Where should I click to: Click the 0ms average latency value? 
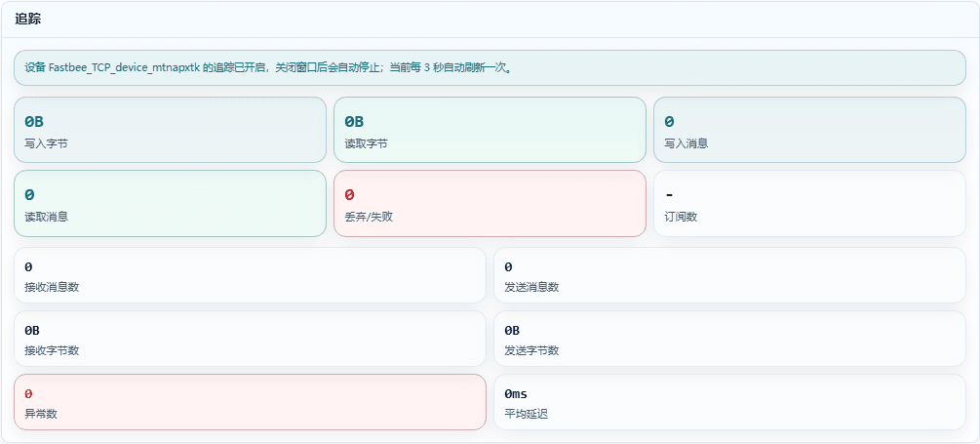516,393
